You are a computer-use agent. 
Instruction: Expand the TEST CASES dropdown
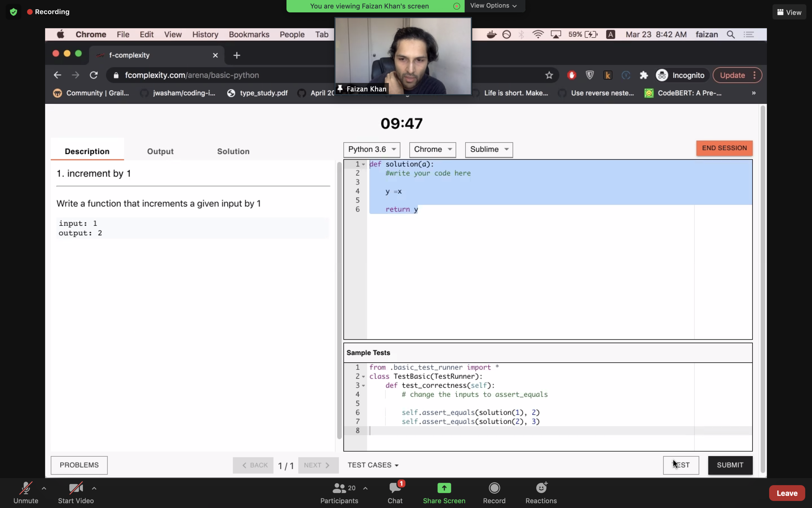coord(373,465)
